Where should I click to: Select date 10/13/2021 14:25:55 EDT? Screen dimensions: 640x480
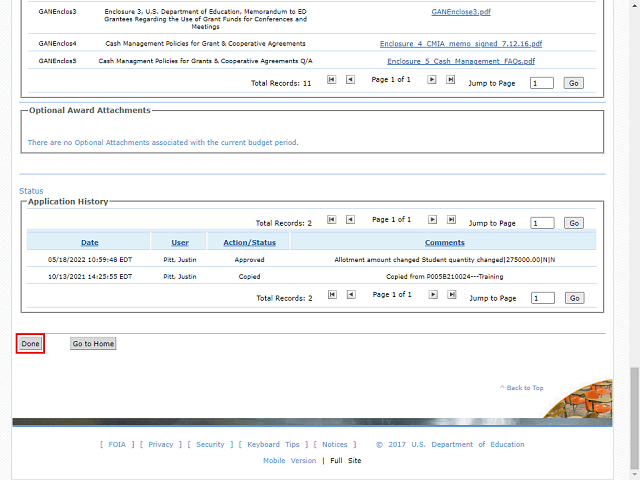90,277
